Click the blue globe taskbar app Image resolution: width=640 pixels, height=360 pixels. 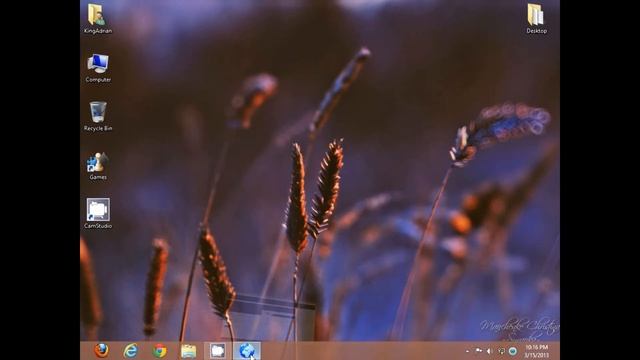247,351
